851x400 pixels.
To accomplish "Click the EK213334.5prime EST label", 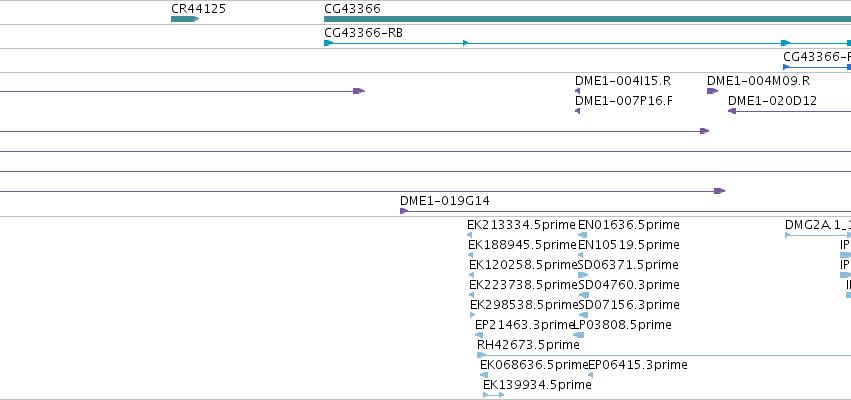I will click(521, 225).
